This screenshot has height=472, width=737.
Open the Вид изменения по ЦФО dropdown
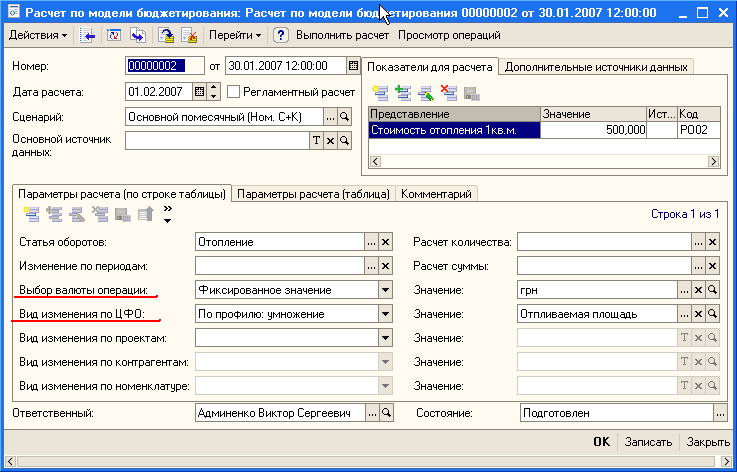(386, 314)
